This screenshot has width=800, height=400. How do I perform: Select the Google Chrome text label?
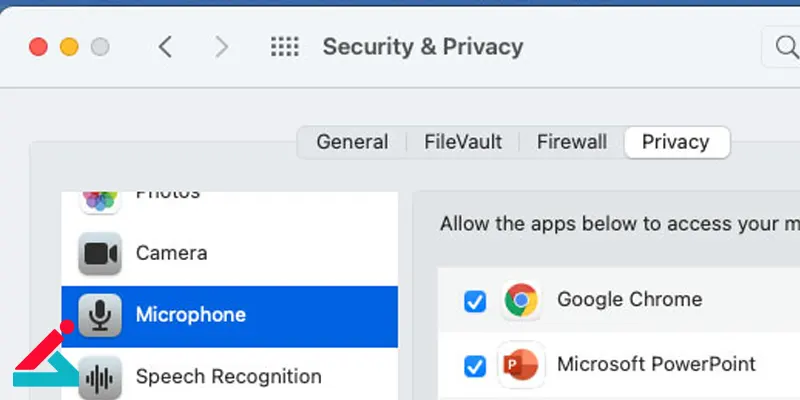click(x=630, y=299)
